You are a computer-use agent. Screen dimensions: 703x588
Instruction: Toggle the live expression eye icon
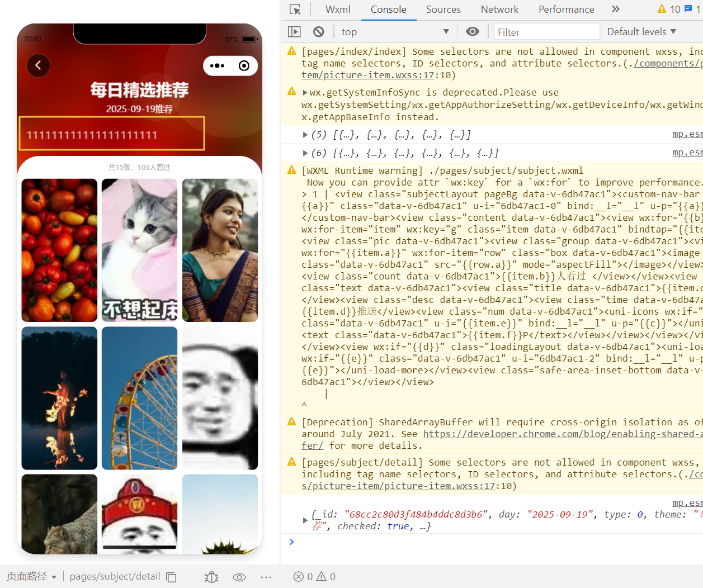point(473,32)
